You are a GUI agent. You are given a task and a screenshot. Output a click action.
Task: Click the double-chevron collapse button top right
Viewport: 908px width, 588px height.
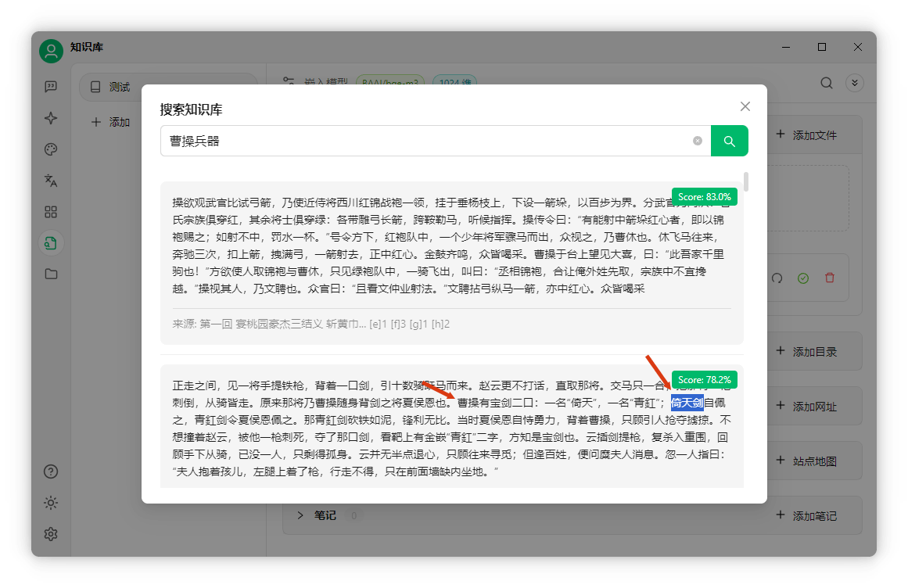(x=855, y=83)
